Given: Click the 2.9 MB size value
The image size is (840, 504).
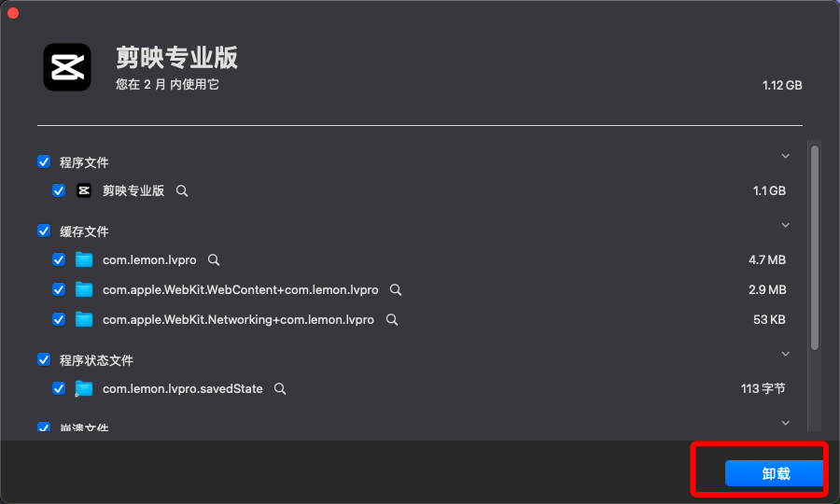Looking at the screenshot, I should [x=767, y=289].
